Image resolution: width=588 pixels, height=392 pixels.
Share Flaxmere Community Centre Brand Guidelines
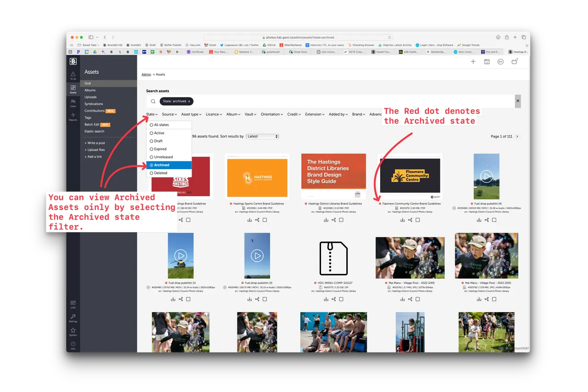pos(410,220)
